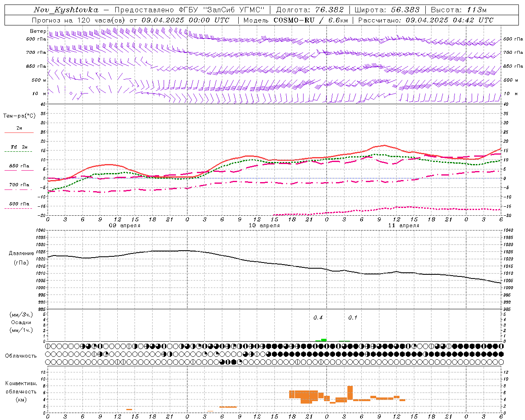Click the (км) unit label
525x420 pixels.
21,399
